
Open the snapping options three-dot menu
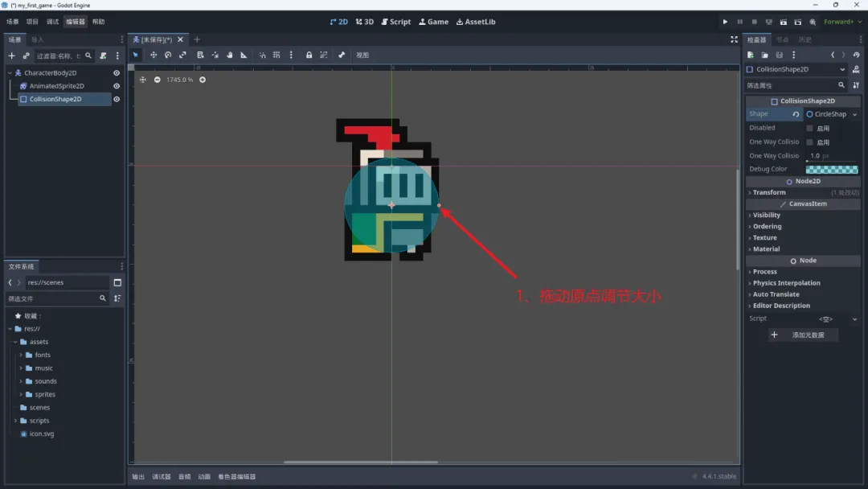[291, 55]
